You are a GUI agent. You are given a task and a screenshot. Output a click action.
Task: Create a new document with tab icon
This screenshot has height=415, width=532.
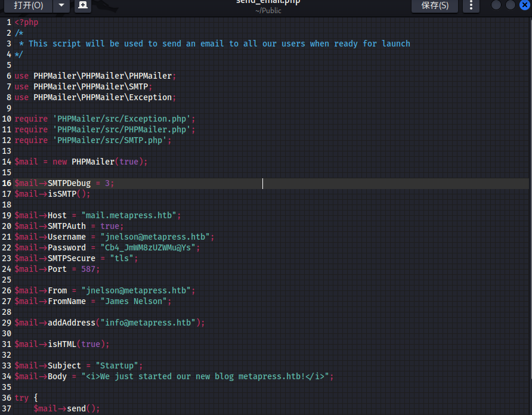pos(83,5)
